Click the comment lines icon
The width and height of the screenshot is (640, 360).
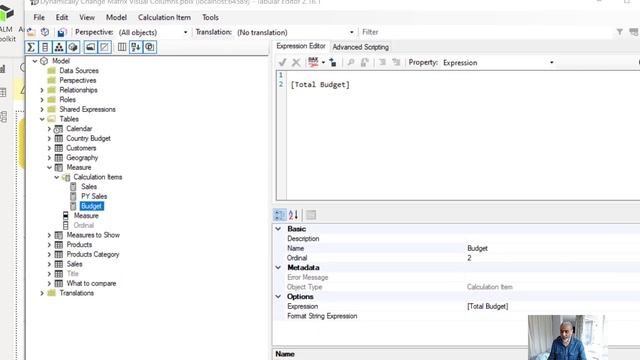click(x=382, y=62)
